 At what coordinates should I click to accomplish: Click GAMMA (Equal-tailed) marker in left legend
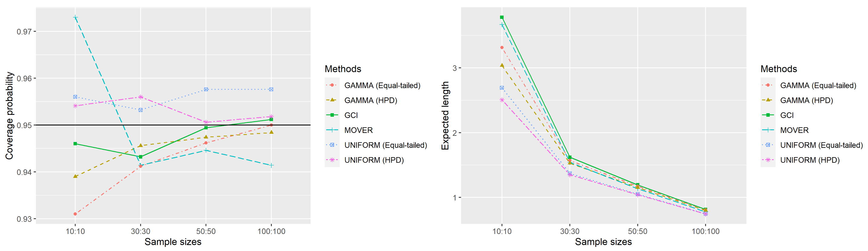point(332,85)
